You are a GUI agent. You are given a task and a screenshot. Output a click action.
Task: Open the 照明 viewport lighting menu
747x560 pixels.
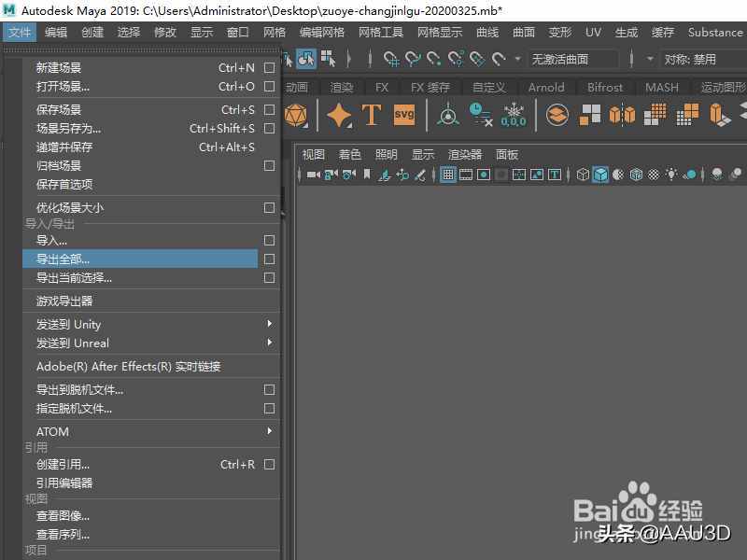pyautogui.click(x=386, y=154)
